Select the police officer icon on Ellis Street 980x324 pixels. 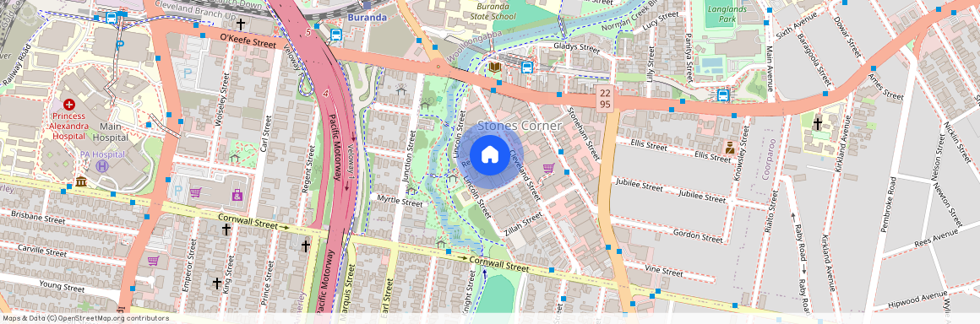[729, 148]
